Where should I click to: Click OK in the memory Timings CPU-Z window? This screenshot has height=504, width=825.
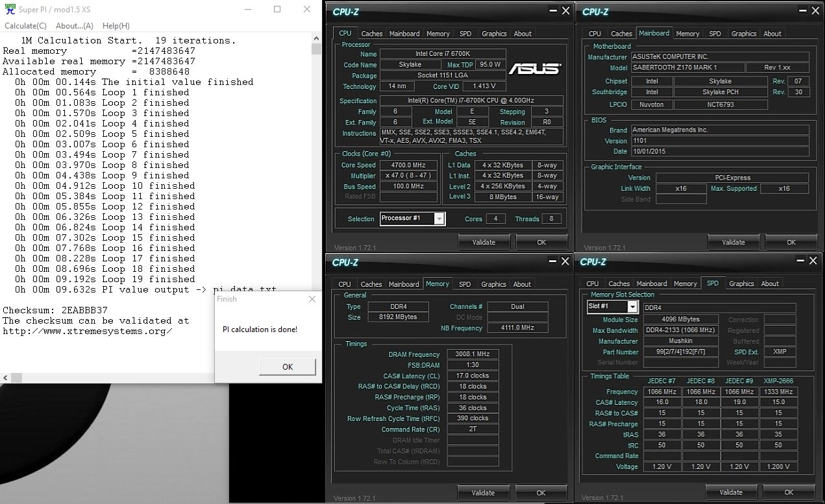541,493
